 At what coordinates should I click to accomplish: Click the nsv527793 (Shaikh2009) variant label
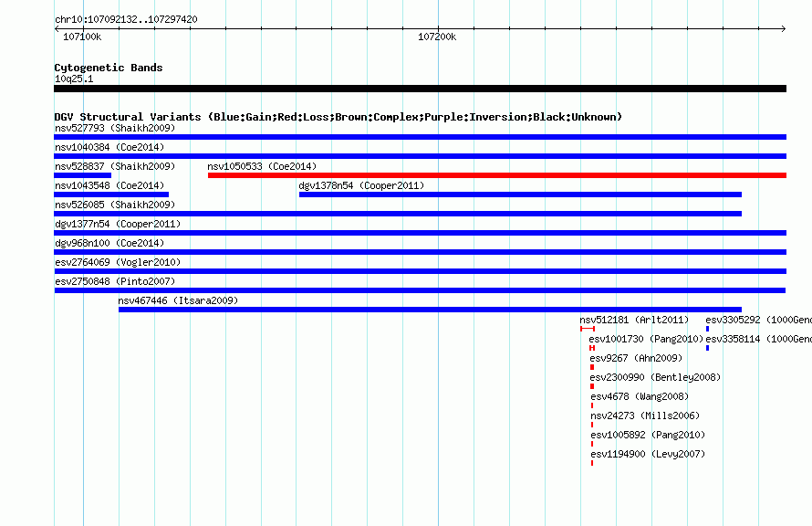(115, 128)
